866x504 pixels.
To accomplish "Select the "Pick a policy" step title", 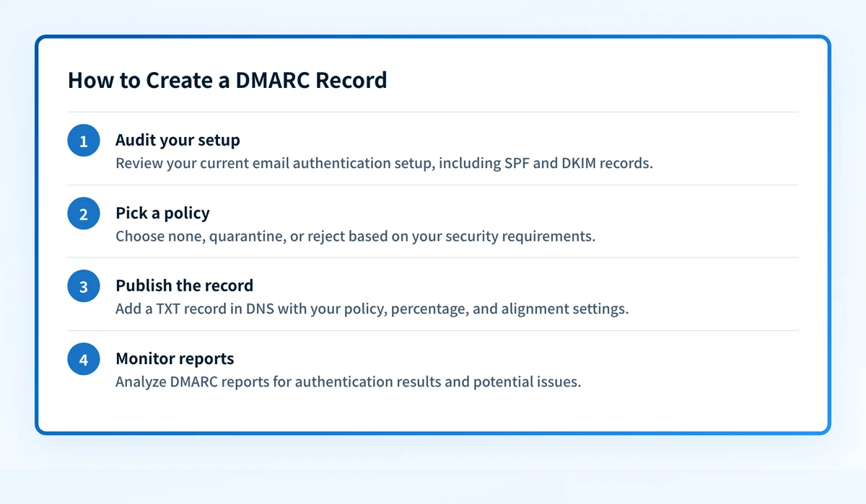I will coord(162,213).
